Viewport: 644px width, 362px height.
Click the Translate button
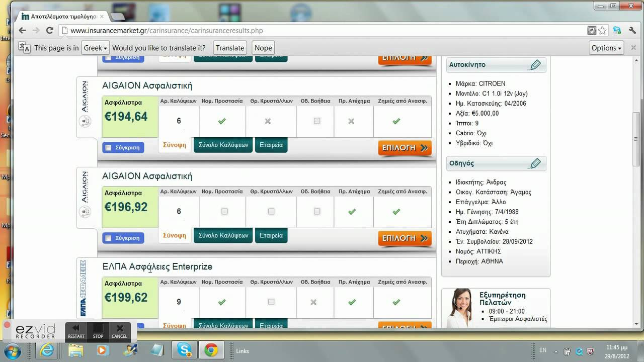click(x=230, y=48)
